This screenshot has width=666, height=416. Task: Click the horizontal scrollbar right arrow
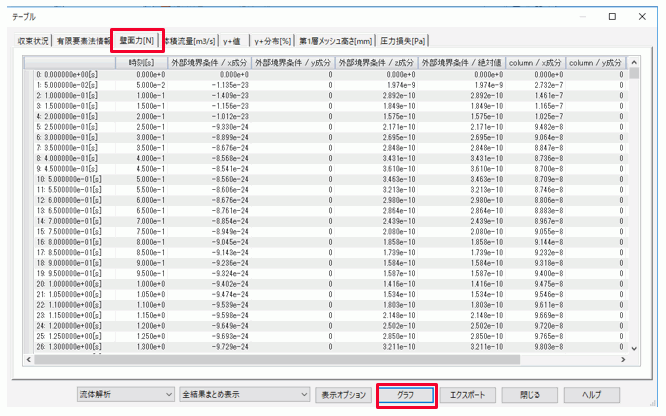619,359
